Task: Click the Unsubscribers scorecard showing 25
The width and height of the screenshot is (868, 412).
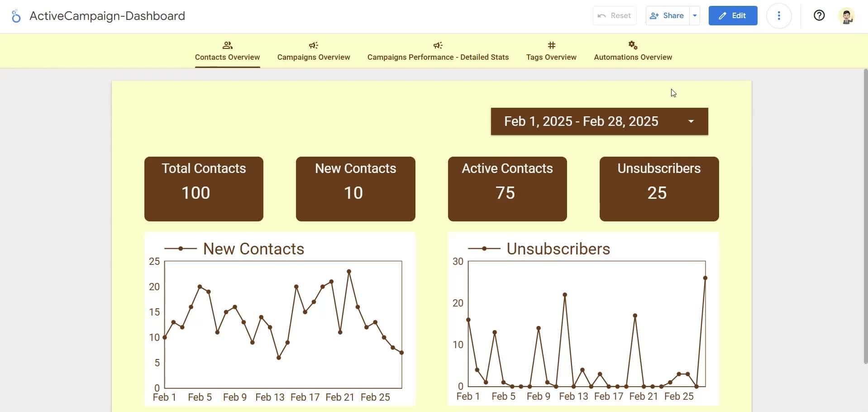Action: tap(659, 189)
